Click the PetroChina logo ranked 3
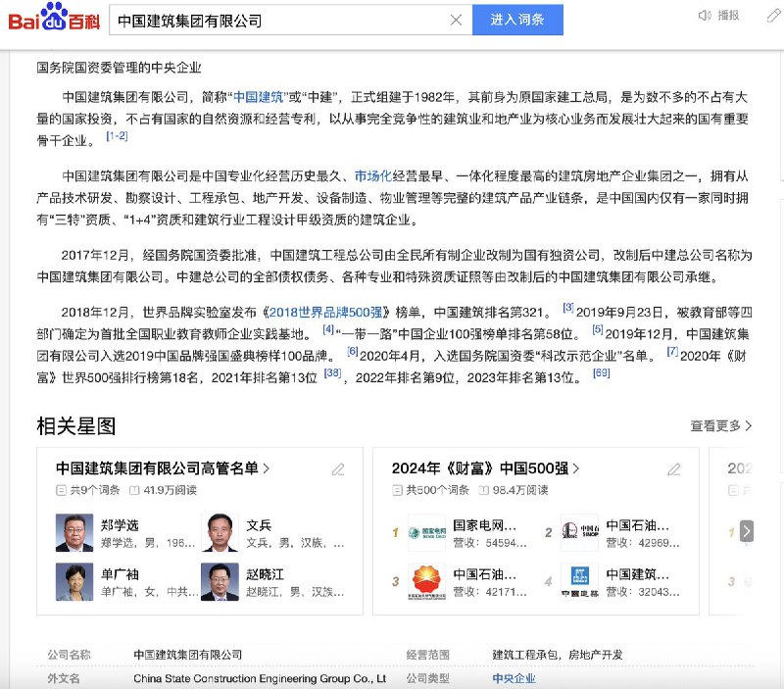 click(427, 581)
